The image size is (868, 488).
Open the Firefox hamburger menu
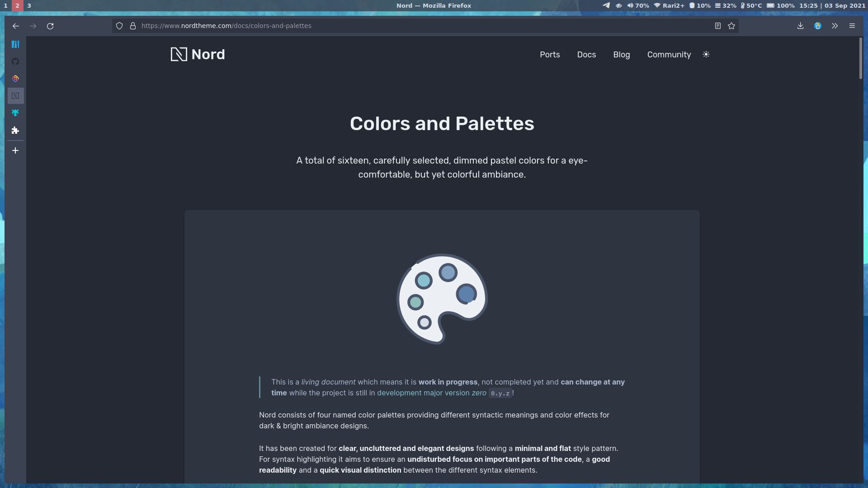(x=853, y=26)
